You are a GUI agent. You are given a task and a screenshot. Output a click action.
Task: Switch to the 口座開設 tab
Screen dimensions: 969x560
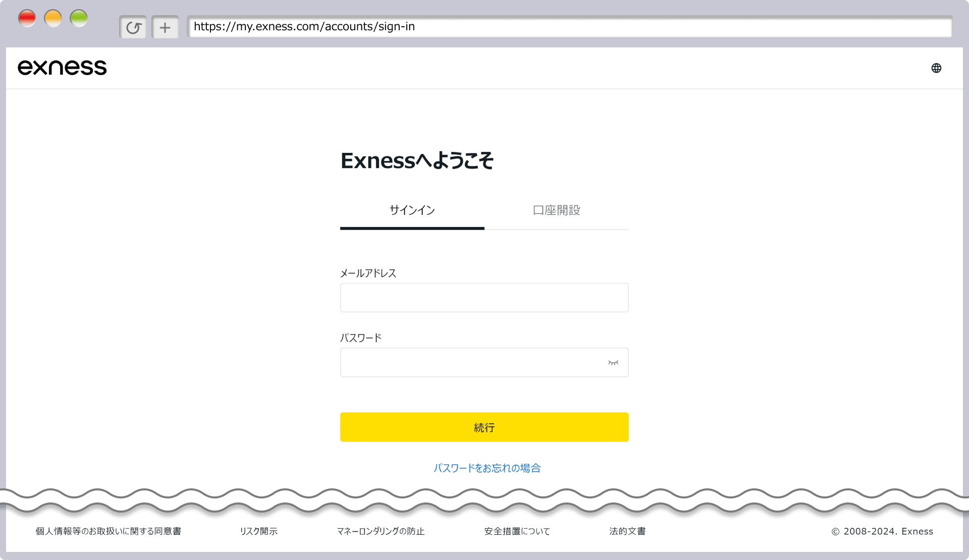pos(557,211)
